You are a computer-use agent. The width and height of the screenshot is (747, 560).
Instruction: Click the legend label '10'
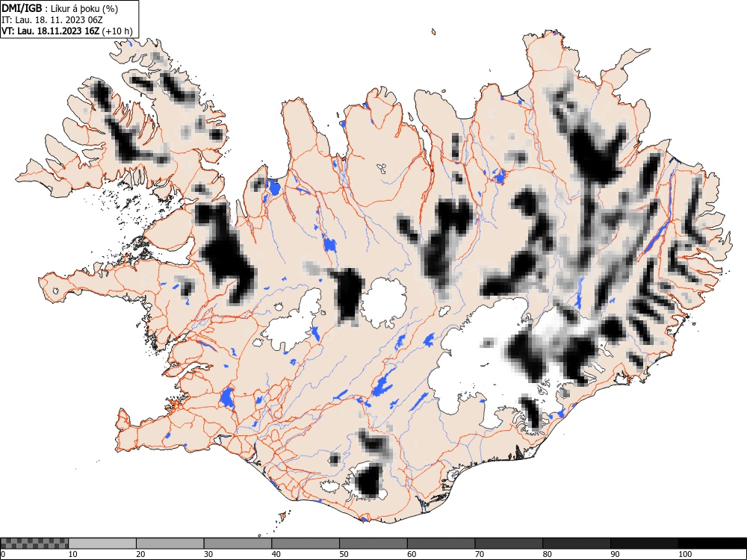(x=73, y=554)
